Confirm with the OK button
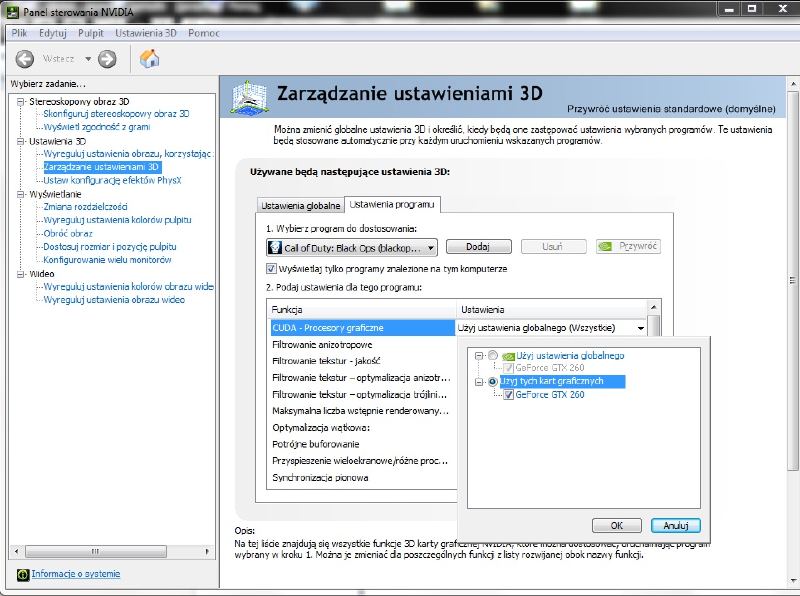 pos(617,526)
